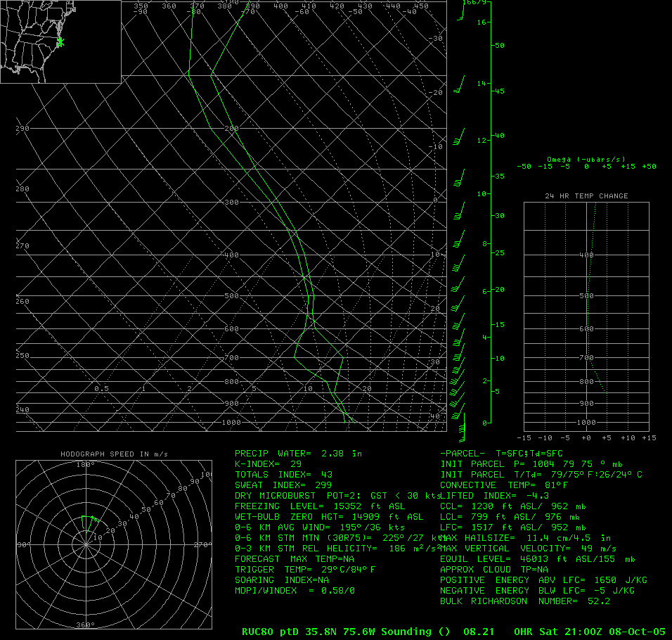The height and width of the screenshot is (640, 672).
Task: Click the TOTALS INDEX= 43 line
Action: (283, 475)
